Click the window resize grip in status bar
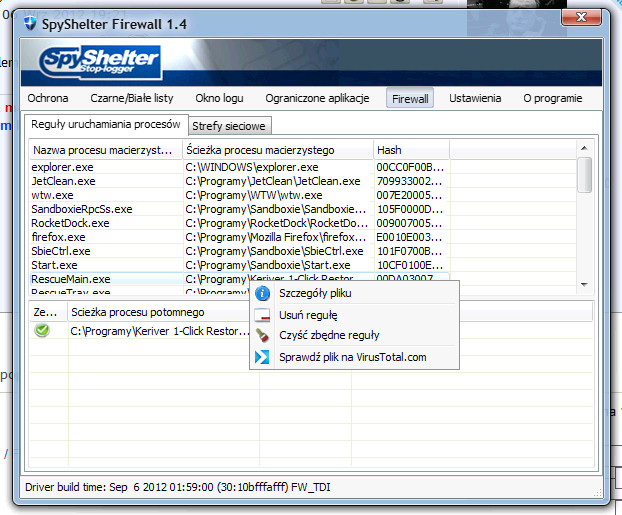 (597, 493)
